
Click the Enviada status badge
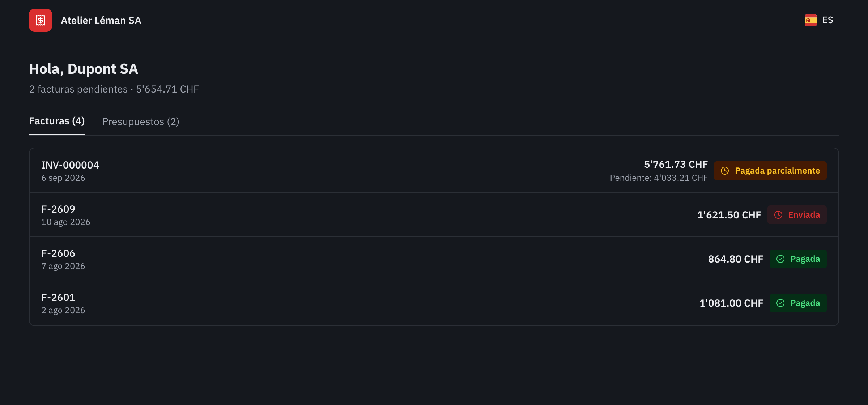point(797,215)
